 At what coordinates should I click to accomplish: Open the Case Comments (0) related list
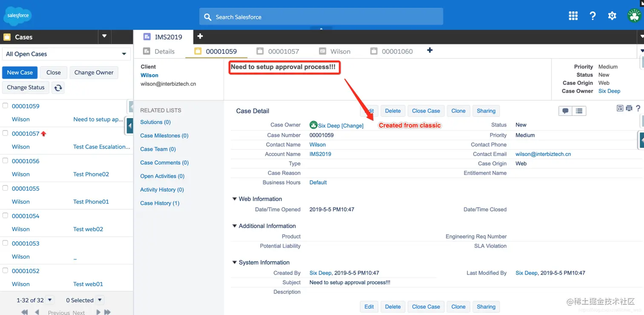pyautogui.click(x=164, y=162)
